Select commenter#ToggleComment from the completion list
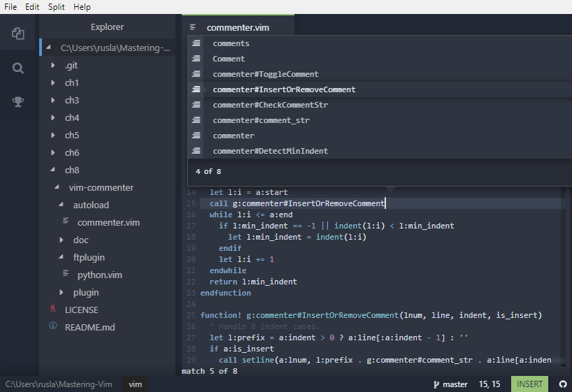The height and width of the screenshot is (392, 572). (265, 74)
